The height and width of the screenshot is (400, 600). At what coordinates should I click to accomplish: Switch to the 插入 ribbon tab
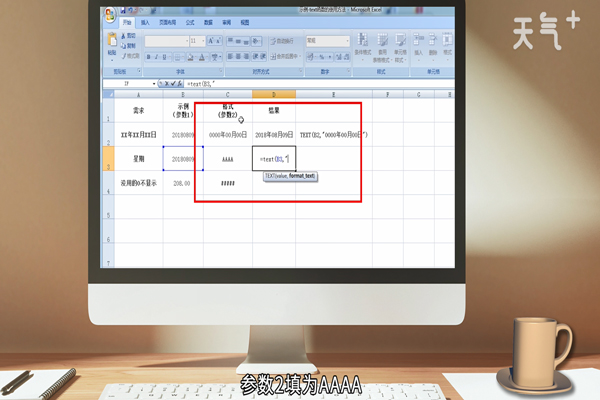[x=146, y=20]
